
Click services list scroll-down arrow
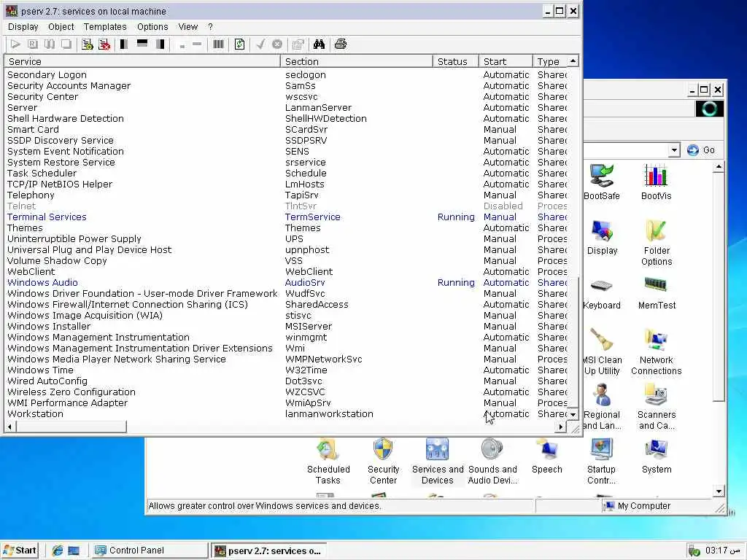pos(573,414)
